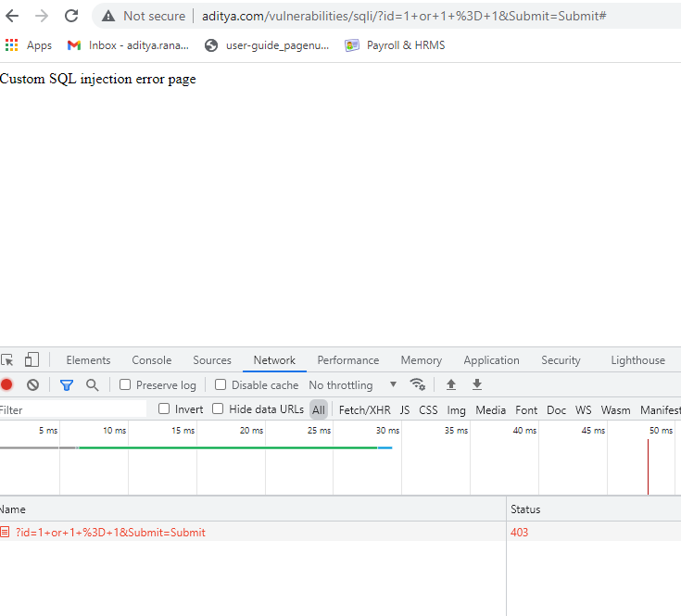Click the address bar URL

(404, 16)
